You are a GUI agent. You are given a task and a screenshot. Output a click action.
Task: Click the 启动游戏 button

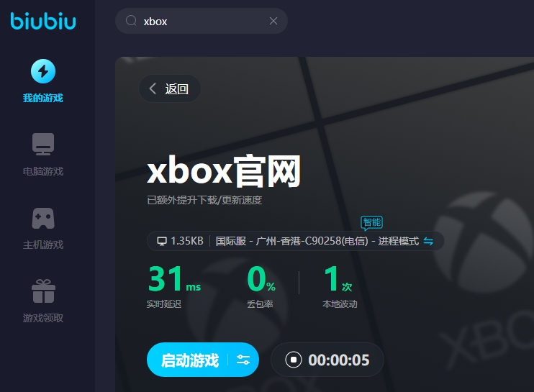189,360
